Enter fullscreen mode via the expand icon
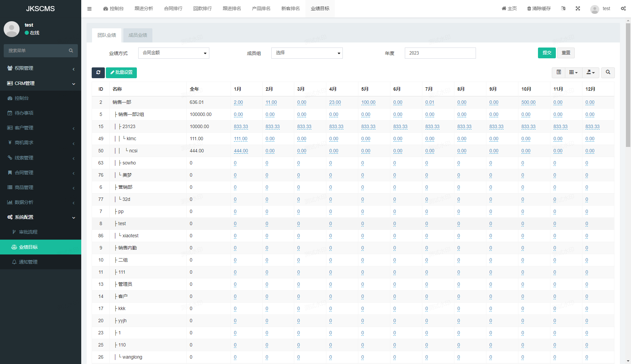The height and width of the screenshot is (364, 631). pyautogui.click(x=578, y=9)
